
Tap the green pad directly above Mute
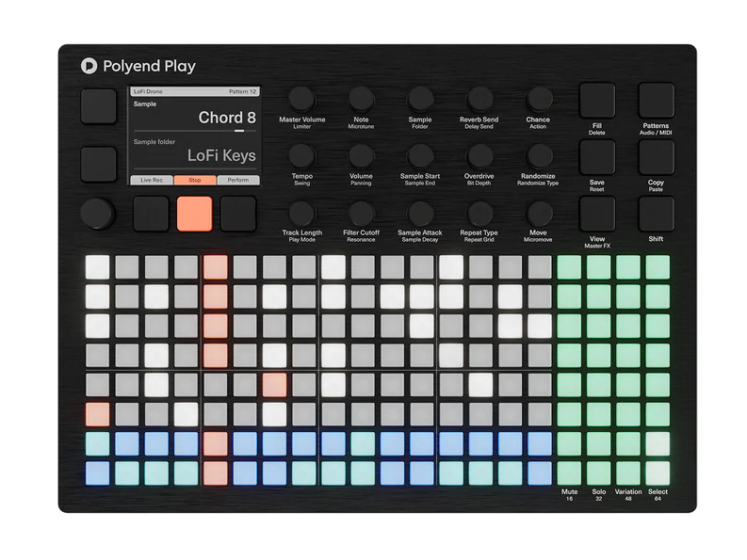[x=569, y=473]
